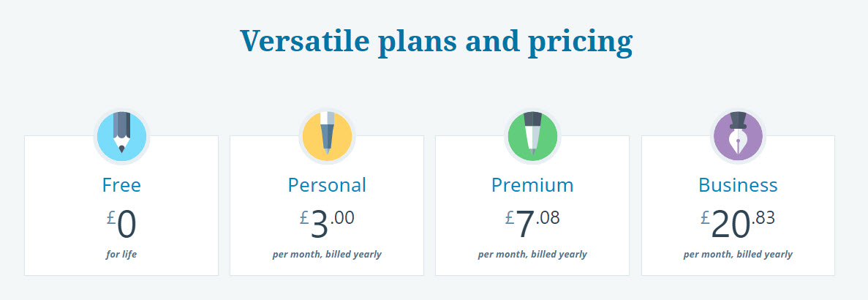This screenshot has height=300, width=868.
Task: Click the £3.00 Personal plan price
Action: (x=327, y=224)
